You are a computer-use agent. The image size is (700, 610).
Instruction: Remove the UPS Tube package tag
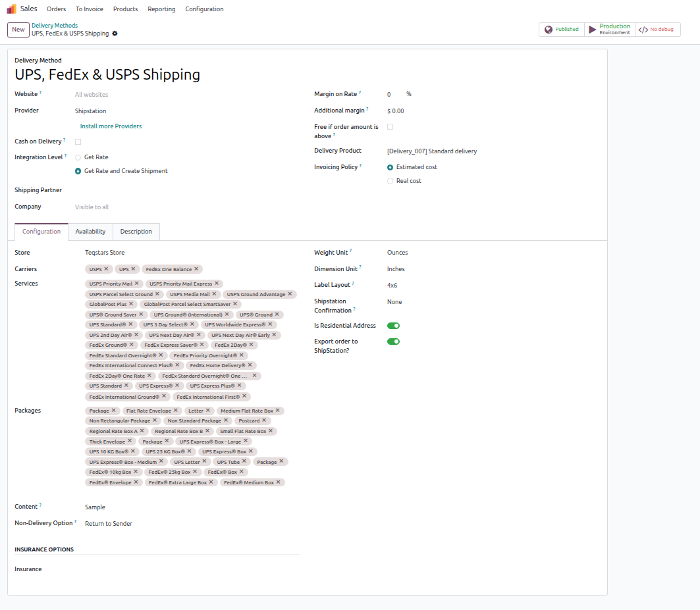point(244,461)
